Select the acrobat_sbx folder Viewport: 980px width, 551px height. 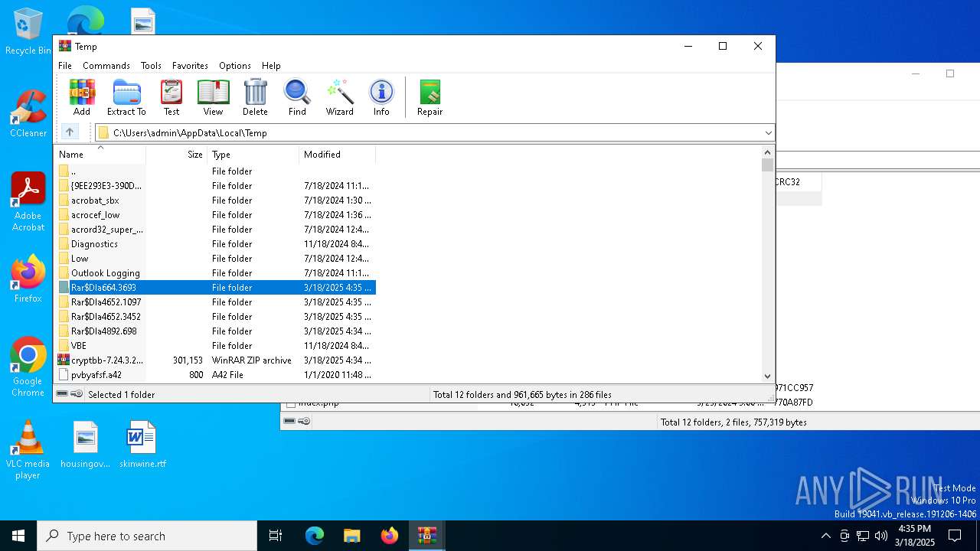[x=216, y=201]
